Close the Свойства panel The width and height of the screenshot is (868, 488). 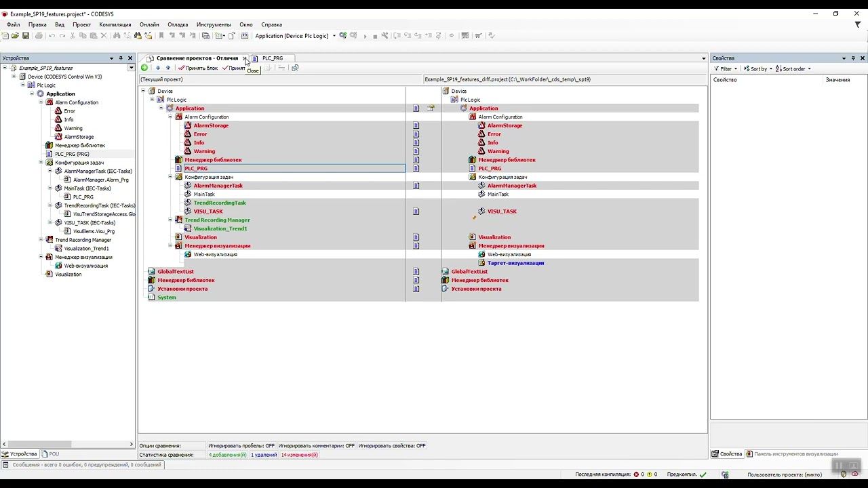tap(863, 58)
